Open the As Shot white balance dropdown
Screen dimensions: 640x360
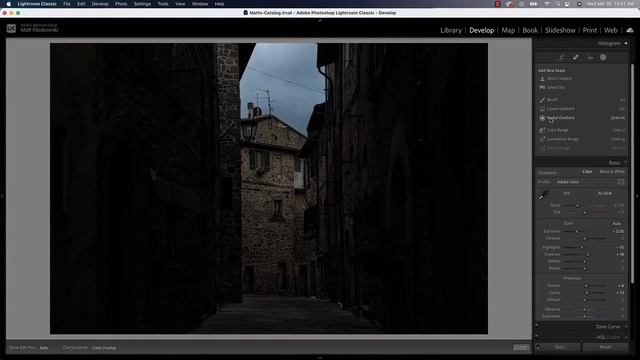click(606, 193)
